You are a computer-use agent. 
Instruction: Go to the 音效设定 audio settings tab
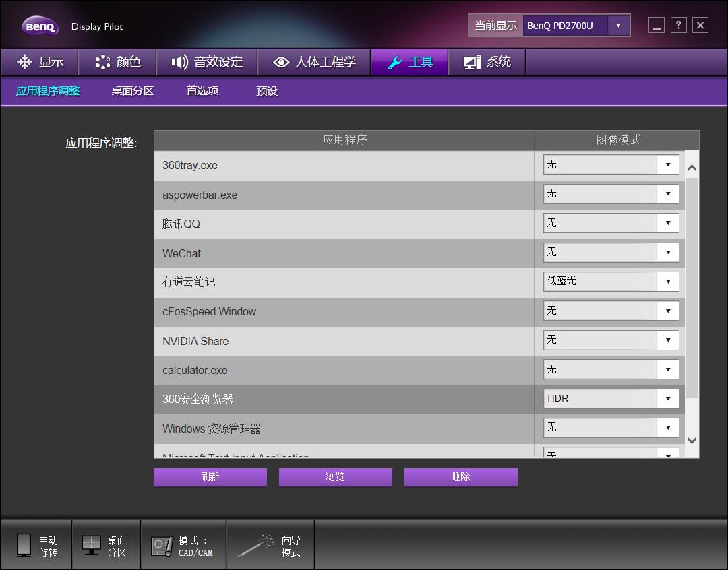[206, 62]
